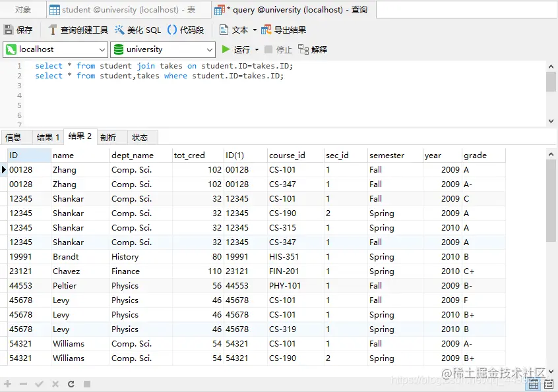
Task: Click the year column header
Action: [443, 155]
